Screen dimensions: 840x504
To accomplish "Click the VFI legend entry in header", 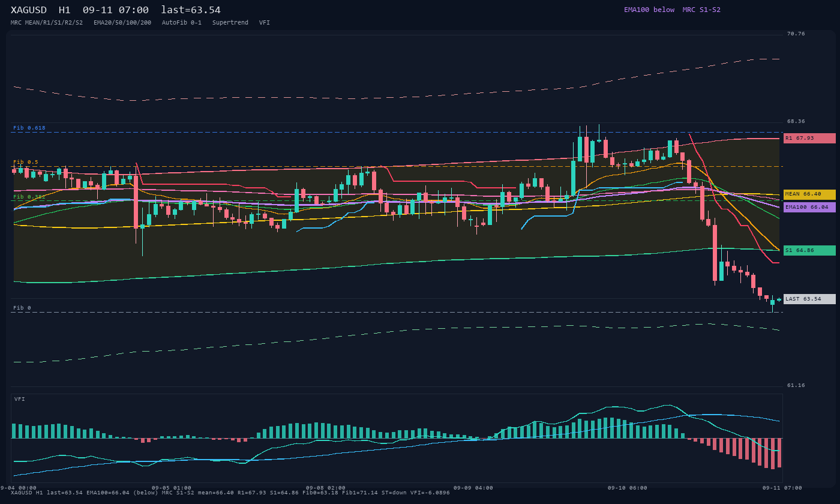I will (x=265, y=23).
